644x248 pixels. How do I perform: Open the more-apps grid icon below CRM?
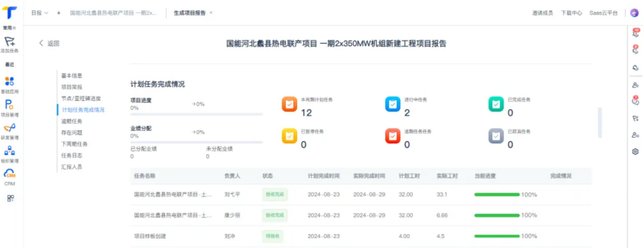[x=10, y=198]
